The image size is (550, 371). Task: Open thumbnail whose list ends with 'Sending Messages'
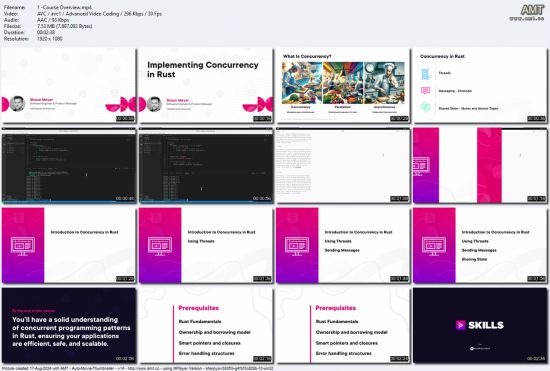(x=343, y=245)
